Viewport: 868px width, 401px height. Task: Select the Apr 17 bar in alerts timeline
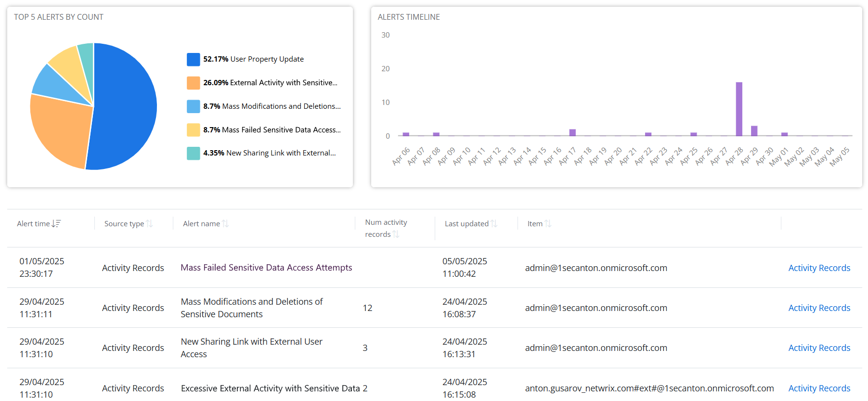tap(572, 132)
